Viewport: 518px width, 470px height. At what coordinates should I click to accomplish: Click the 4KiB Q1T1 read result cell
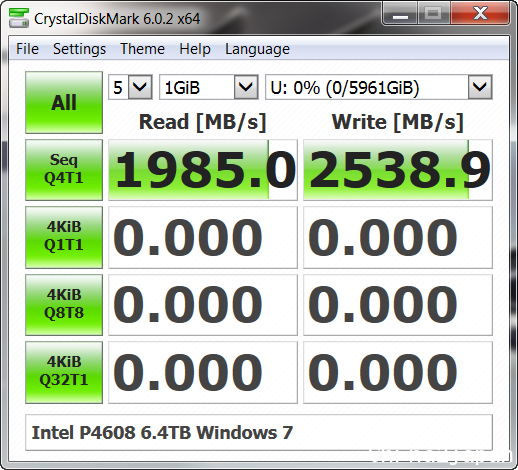click(x=203, y=237)
